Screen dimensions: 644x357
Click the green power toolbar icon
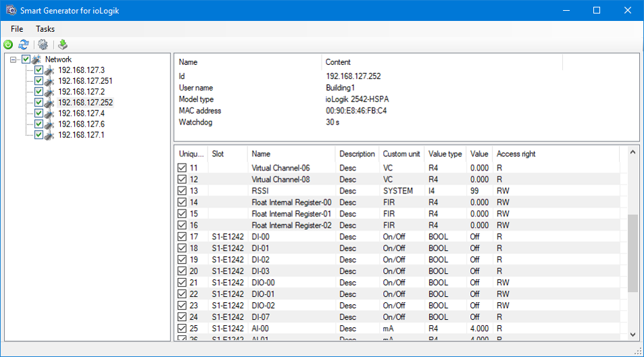8,45
